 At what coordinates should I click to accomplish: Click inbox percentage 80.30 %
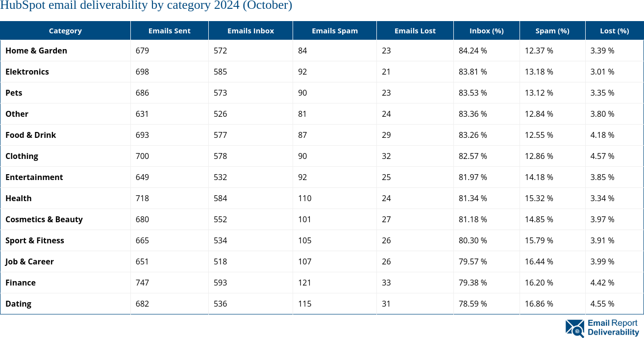coord(473,240)
